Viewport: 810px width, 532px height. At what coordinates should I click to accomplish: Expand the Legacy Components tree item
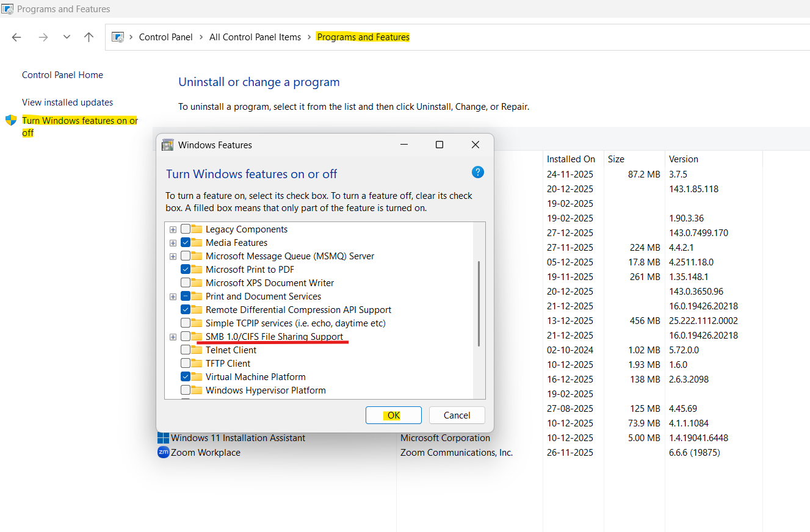(x=173, y=229)
